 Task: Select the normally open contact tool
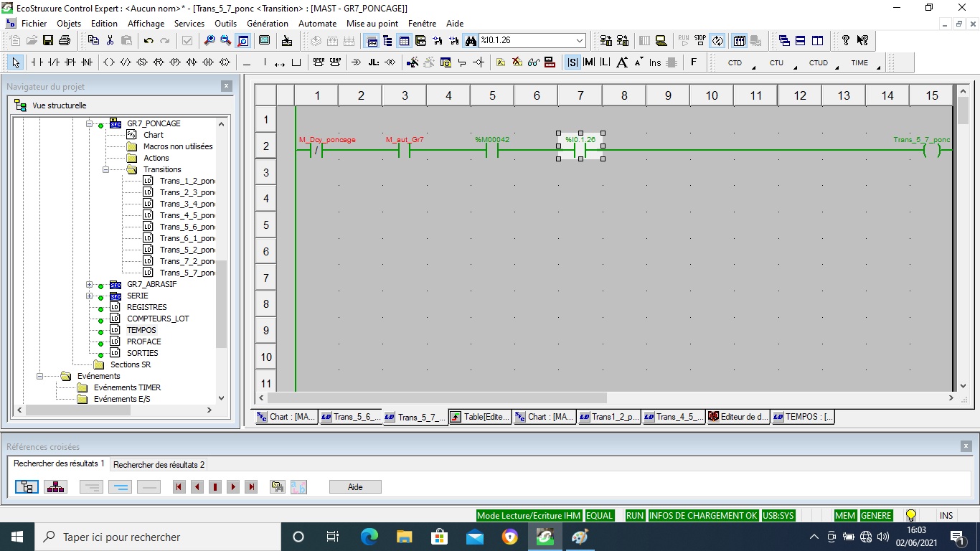coord(36,62)
